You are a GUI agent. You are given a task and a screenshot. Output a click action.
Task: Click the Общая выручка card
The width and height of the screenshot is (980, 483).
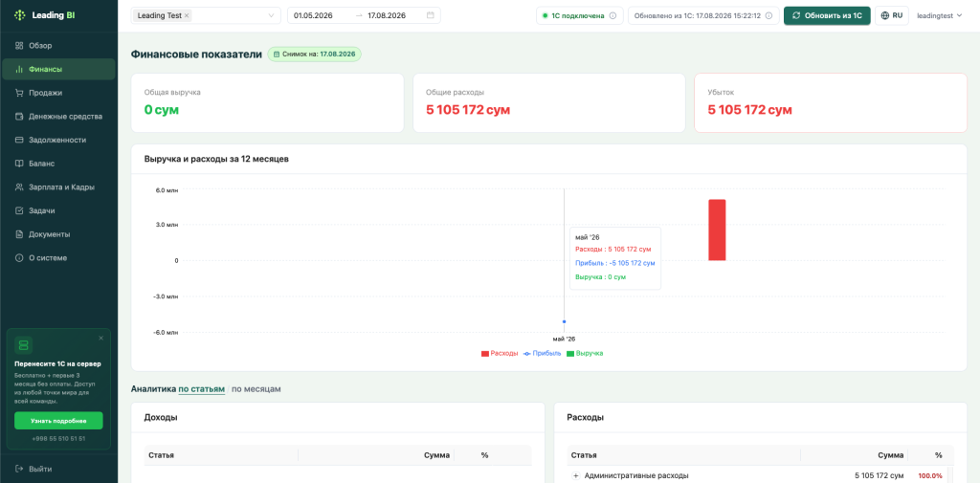point(268,102)
